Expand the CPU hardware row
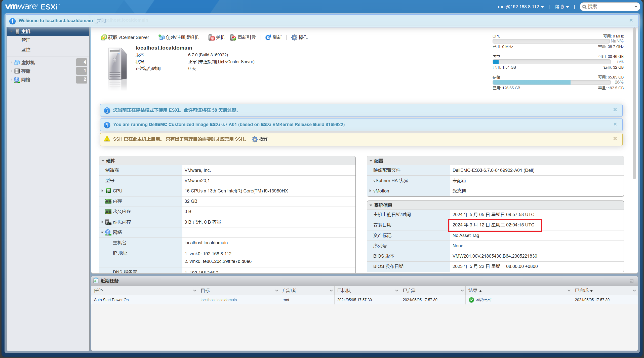The height and width of the screenshot is (358, 644). pos(102,191)
